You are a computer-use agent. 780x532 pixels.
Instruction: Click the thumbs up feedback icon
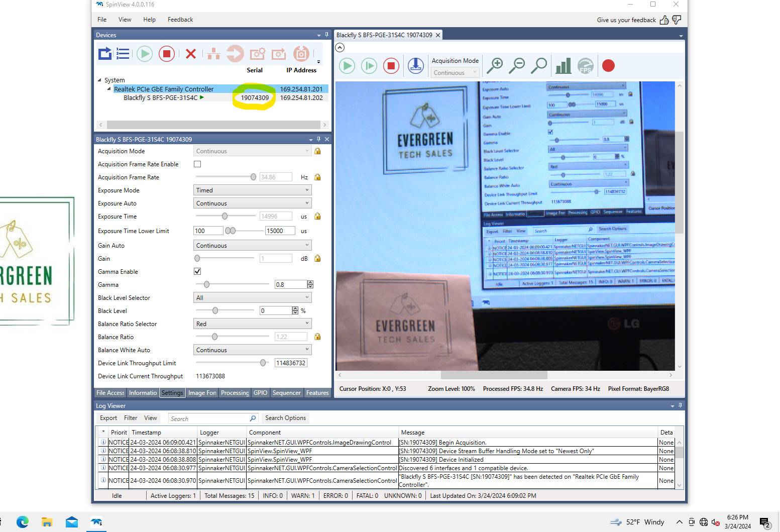pyautogui.click(x=664, y=20)
